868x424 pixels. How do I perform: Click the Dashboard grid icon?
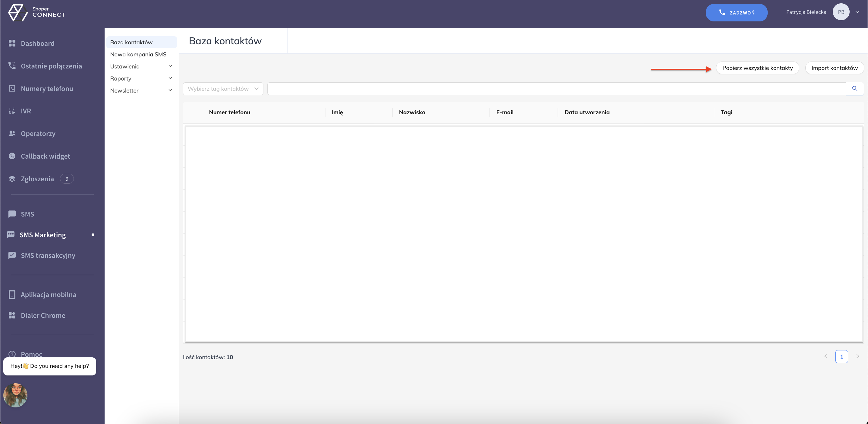click(12, 43)
